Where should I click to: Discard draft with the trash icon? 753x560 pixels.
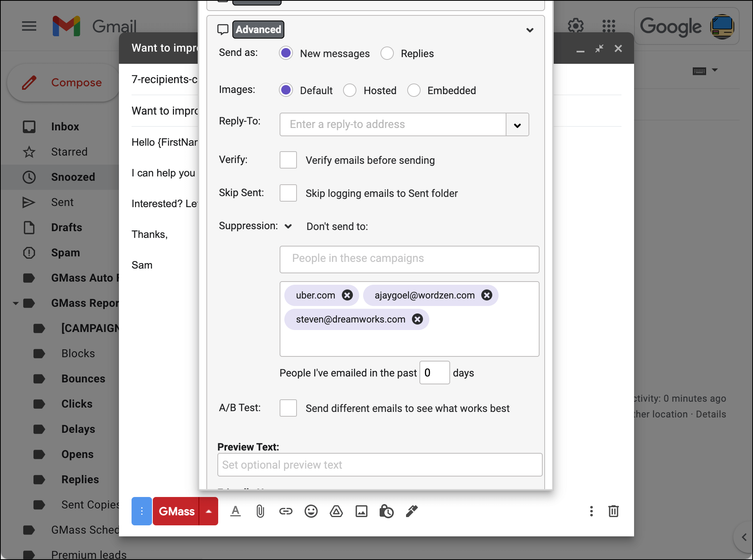click(x=614, y=511)
